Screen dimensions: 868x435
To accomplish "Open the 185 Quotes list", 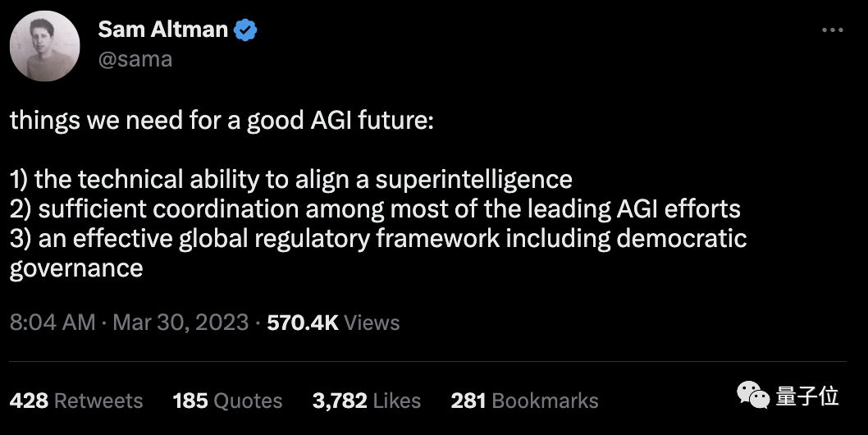I will pos(227,401).
